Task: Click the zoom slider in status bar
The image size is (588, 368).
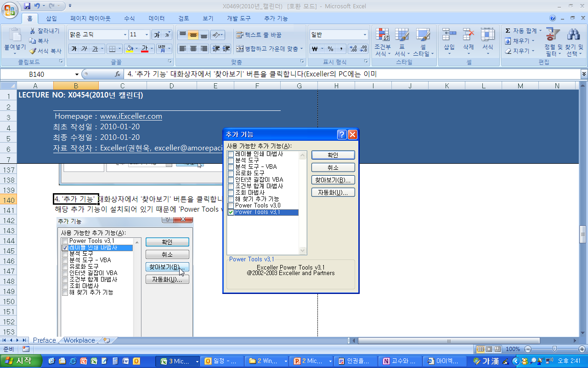Action: 554,349
